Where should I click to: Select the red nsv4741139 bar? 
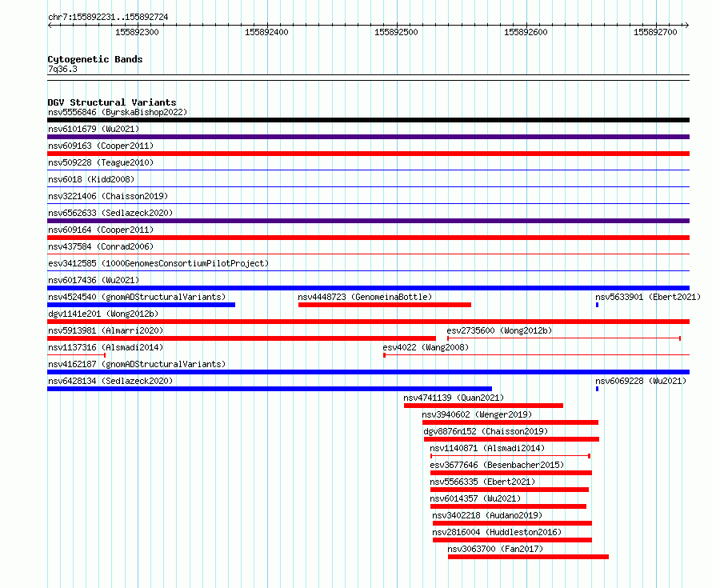[483, 406]
